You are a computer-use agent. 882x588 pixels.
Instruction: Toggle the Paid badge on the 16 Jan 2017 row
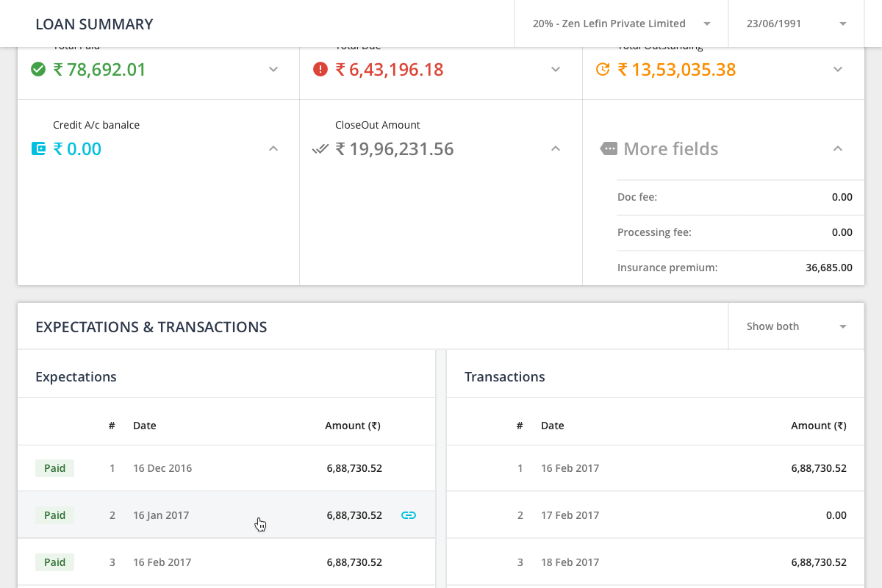pyautogui.click(x=54, y=515)
